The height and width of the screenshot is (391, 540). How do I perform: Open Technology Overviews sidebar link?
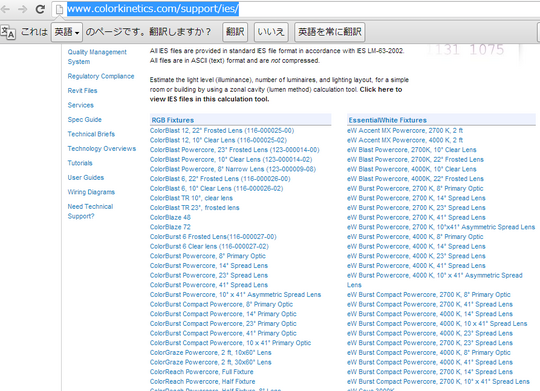102,148
